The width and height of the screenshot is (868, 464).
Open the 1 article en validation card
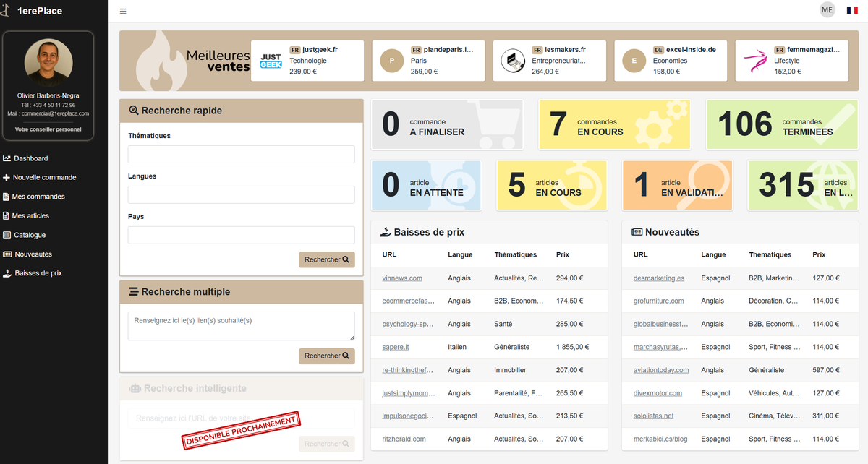tap(677, 185)
